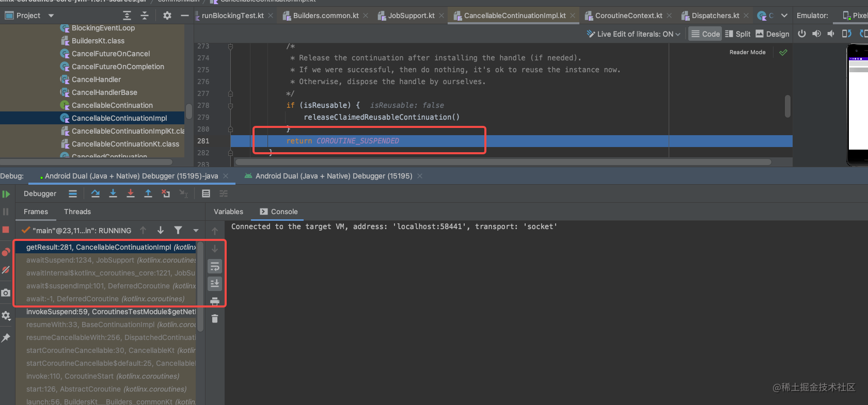Pause the program execution
The width and height of the screenshot is (868, 405).
tap(6, 212)
